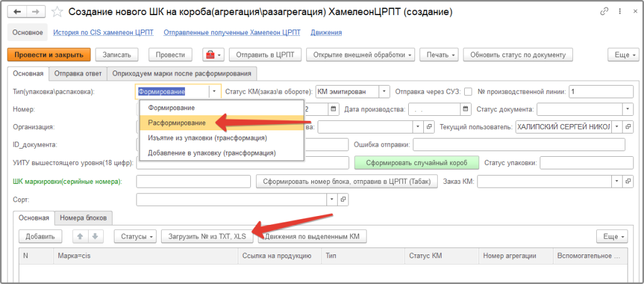Switch to Оприходуем марки после расформирования tab
Viewport: 644px width, 284px height.
182,74
